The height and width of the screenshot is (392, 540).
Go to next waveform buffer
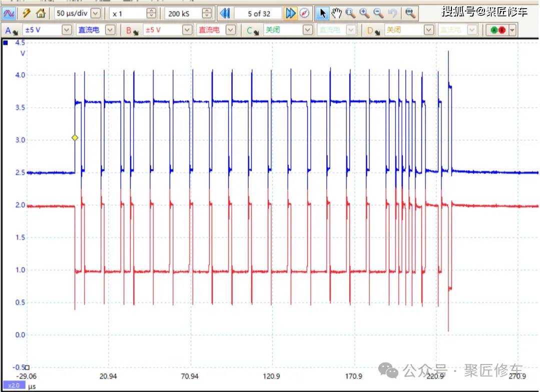290,13
